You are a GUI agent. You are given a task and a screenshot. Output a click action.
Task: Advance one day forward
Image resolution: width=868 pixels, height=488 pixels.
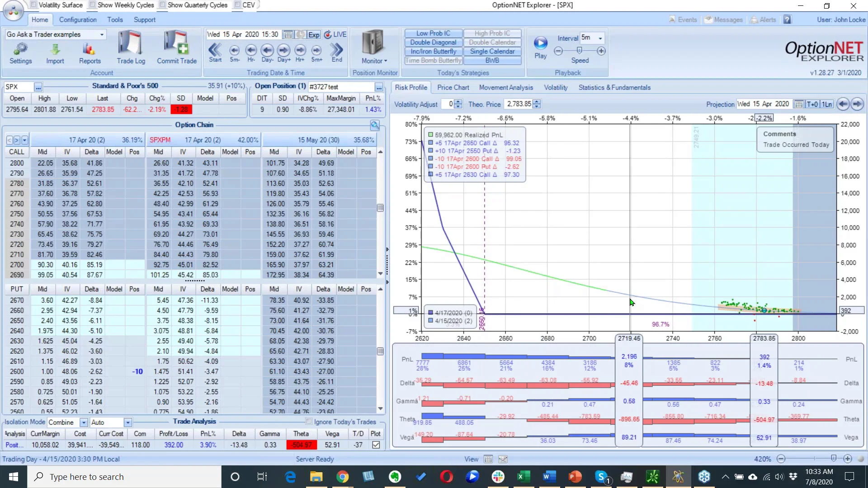point(284,52)
